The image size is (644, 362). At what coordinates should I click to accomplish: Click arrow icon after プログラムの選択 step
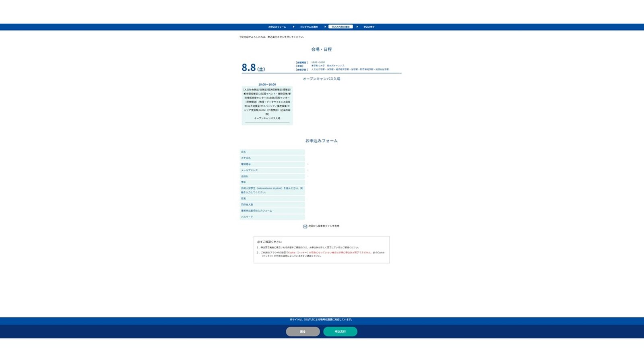[x=325, y=27]
